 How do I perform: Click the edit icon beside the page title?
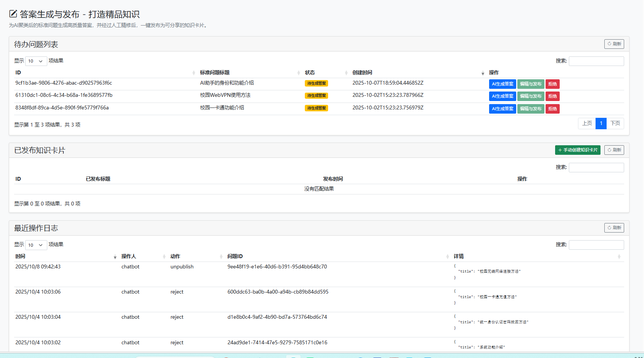(x=13, y=14)
